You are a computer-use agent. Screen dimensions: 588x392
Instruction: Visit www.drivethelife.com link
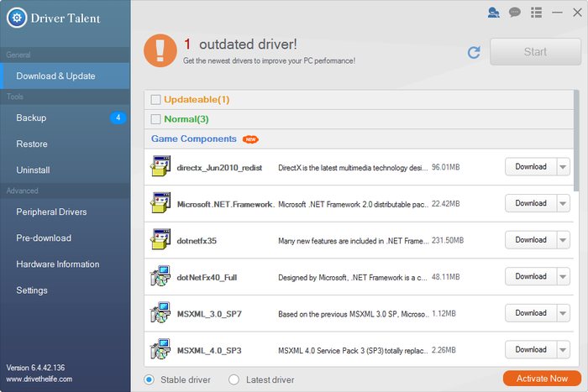click(39, 379)
